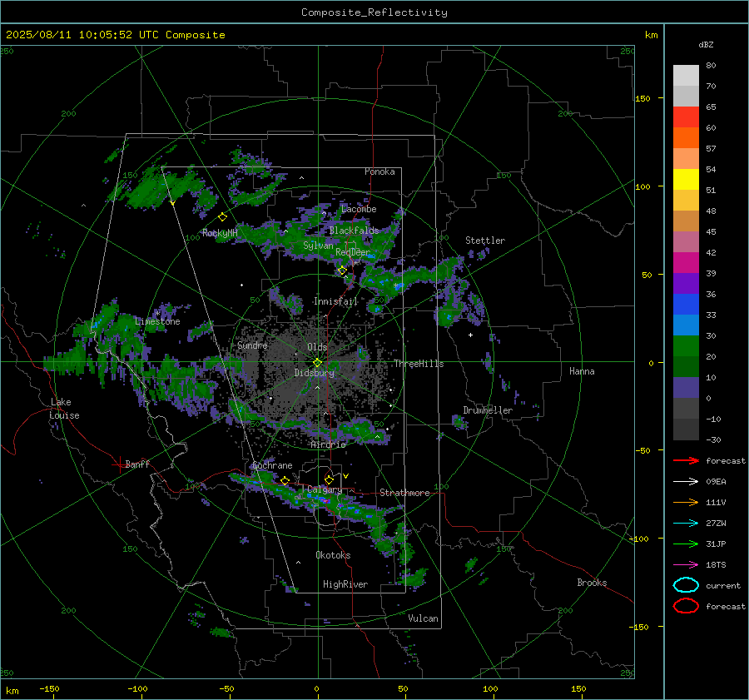Click the Lake Louise label
The image size is (749, 700).
[x=64, y=409]
